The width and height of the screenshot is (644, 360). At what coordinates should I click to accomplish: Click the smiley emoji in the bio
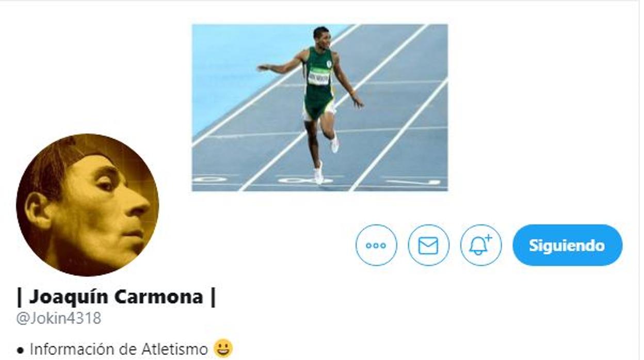(x=223, y=349)
